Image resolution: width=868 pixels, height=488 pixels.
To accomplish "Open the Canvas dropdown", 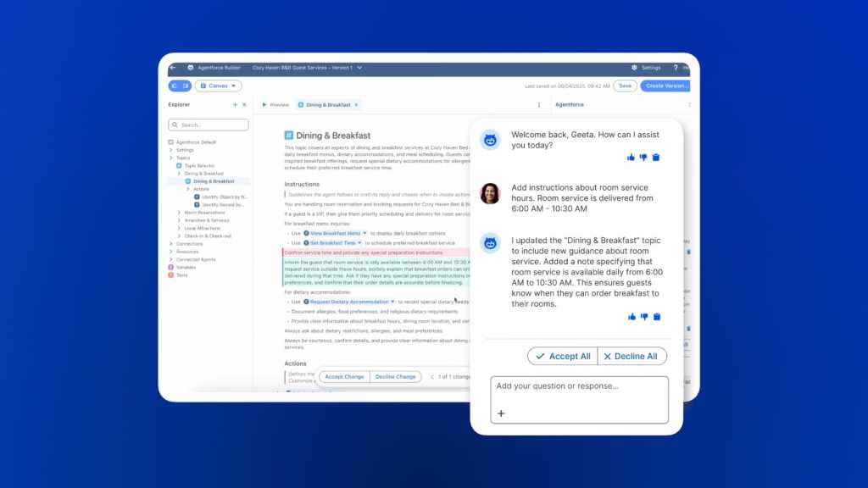I will (220, 86).
